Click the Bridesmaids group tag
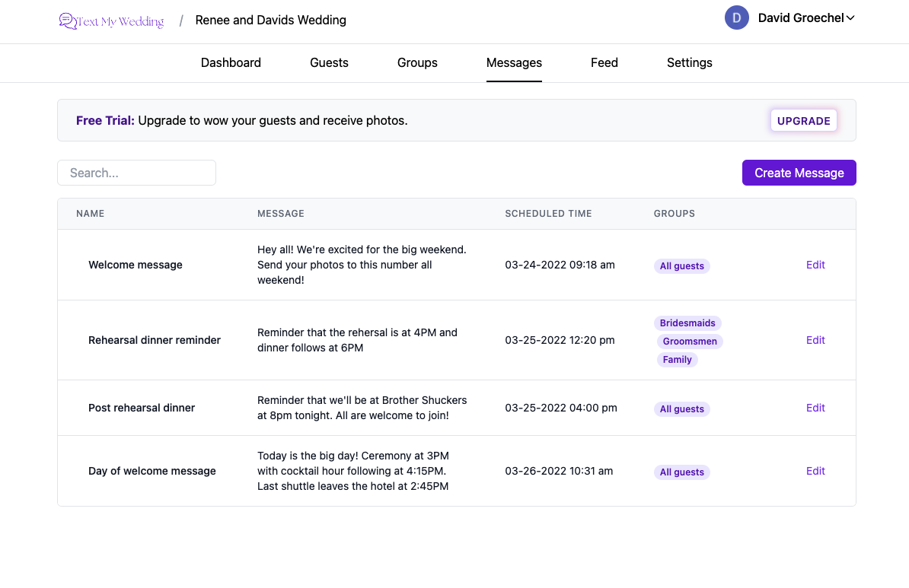This screenshot has width=909, height=588. point(687,323)
